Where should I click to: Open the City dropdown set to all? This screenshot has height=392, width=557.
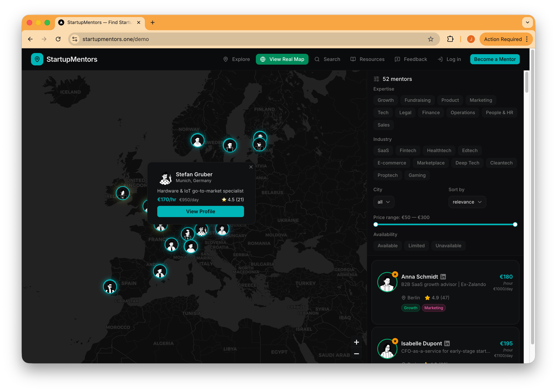click(x=383, y=202)
